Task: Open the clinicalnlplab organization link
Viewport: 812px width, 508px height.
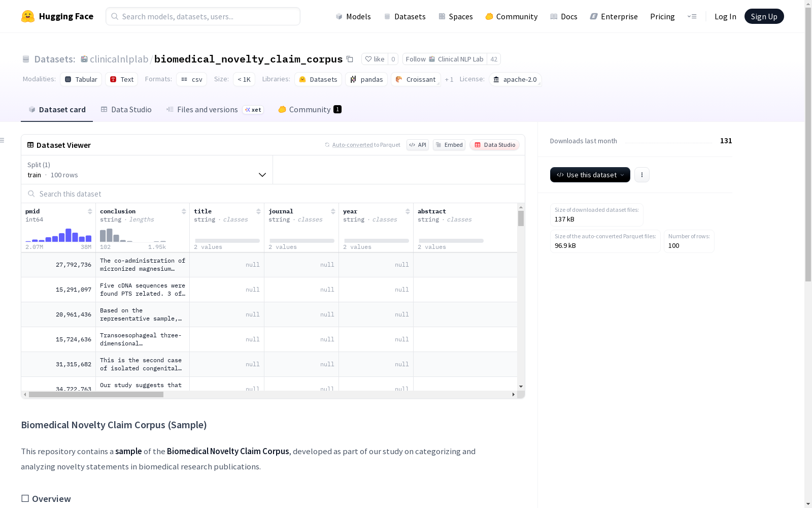Action: [119, 59]
